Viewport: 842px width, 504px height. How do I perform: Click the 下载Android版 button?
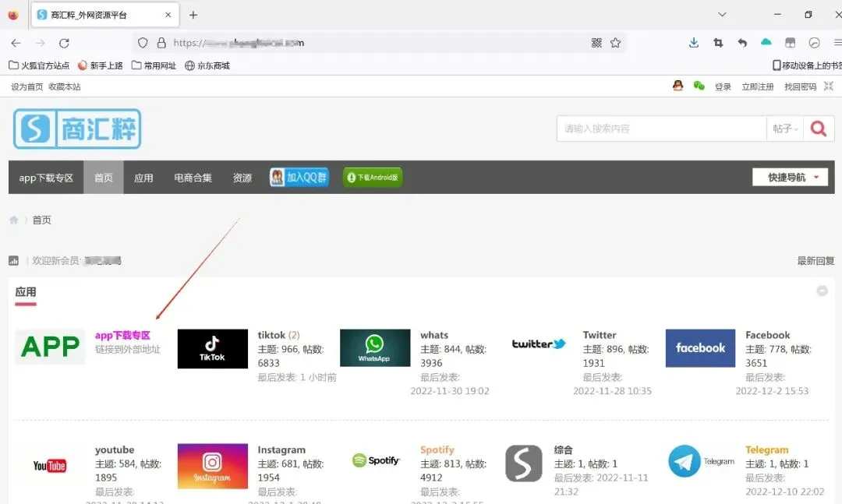(x=373, y=177)
